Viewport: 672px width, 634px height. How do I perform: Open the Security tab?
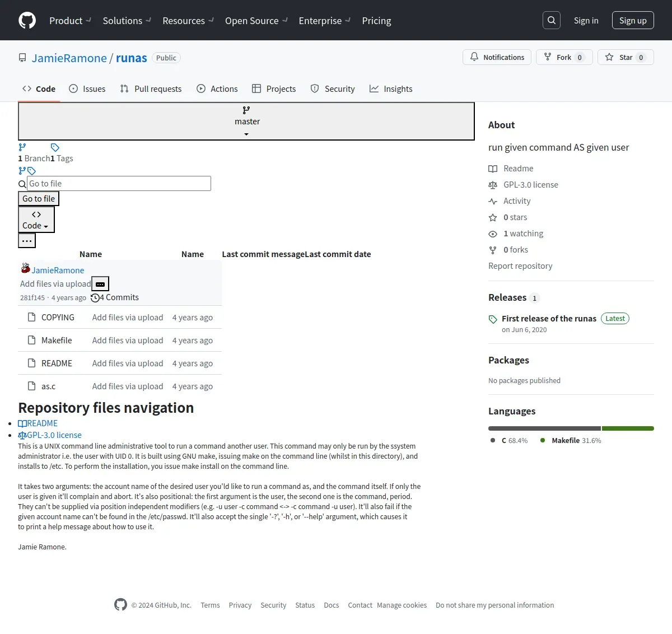coord(333,88)
